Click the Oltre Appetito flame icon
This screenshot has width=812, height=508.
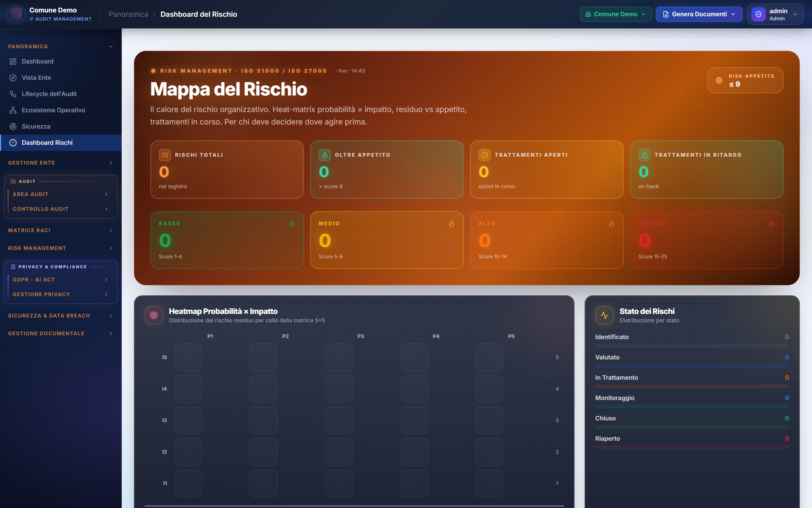point(325,155)
